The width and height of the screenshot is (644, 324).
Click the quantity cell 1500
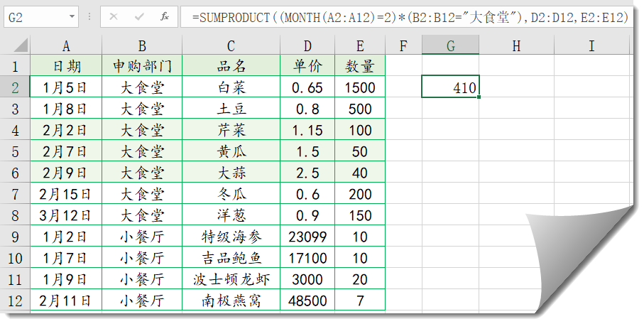360,87
